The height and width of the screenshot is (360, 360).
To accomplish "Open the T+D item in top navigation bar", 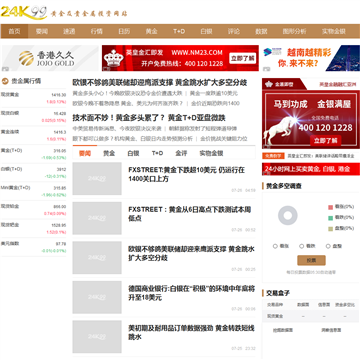I will pyautogui.click(x=179, y=31).
